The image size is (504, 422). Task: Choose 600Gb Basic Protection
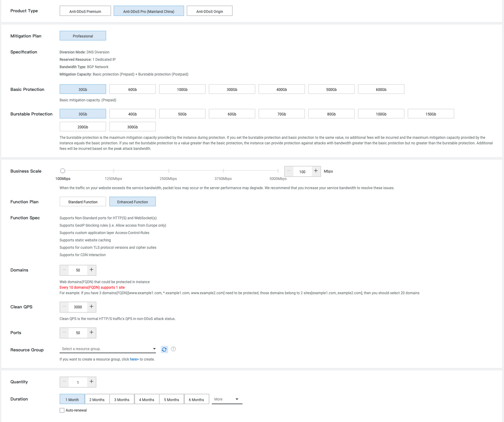(381, 89)
